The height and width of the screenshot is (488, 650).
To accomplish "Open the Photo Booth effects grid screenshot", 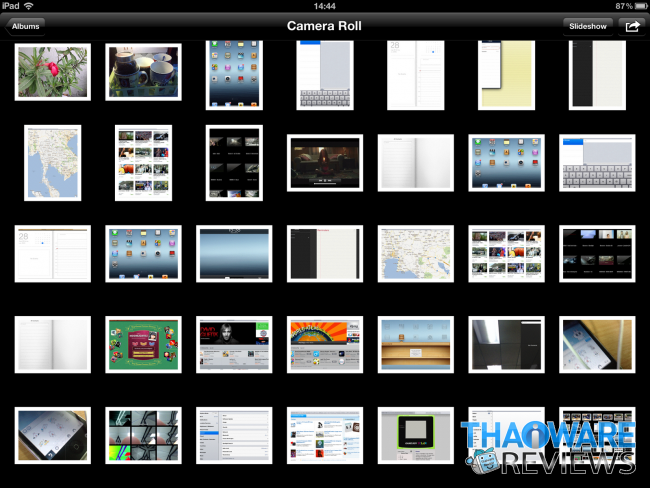I will pos(143,435).
